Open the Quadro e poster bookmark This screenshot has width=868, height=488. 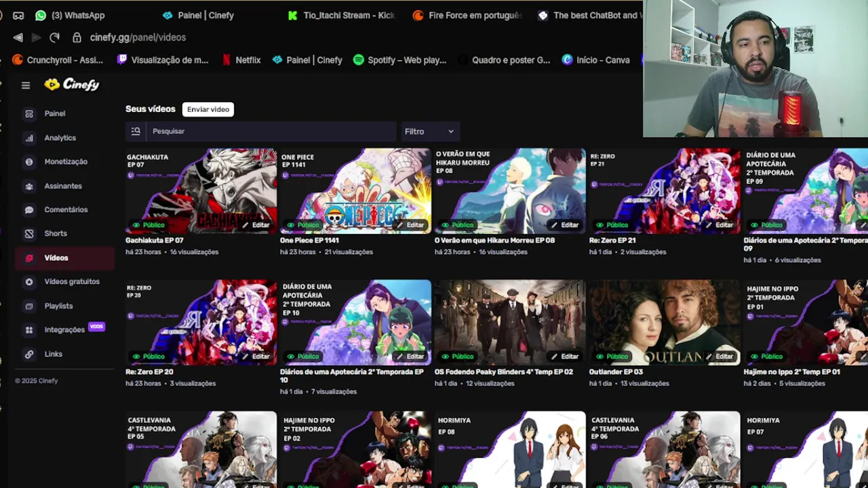(504, 60)
